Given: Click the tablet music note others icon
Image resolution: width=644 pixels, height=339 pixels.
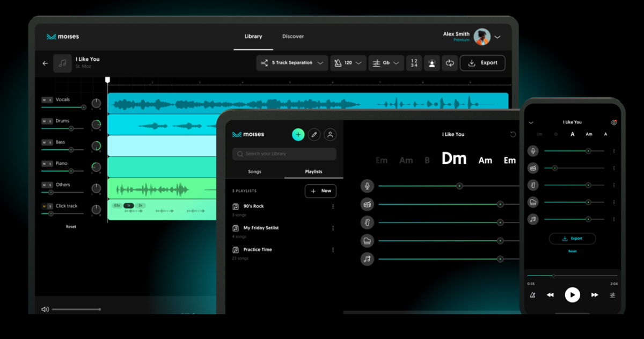Looking at the screenshot, I should (x=367, y=259).
